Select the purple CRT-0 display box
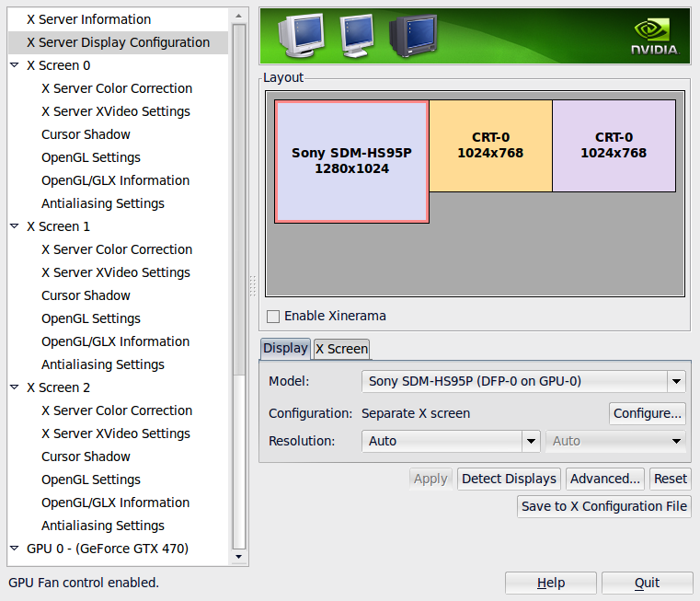Image resolution: width=700 pixels, height=601 pixels. click(614, 145)
